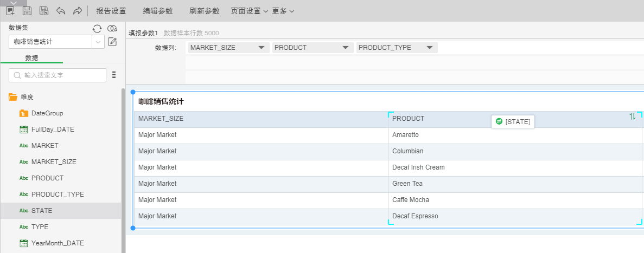
Task: Expand the 咖啡销售统计 dataset dropdown
Action: pos(98,42)
